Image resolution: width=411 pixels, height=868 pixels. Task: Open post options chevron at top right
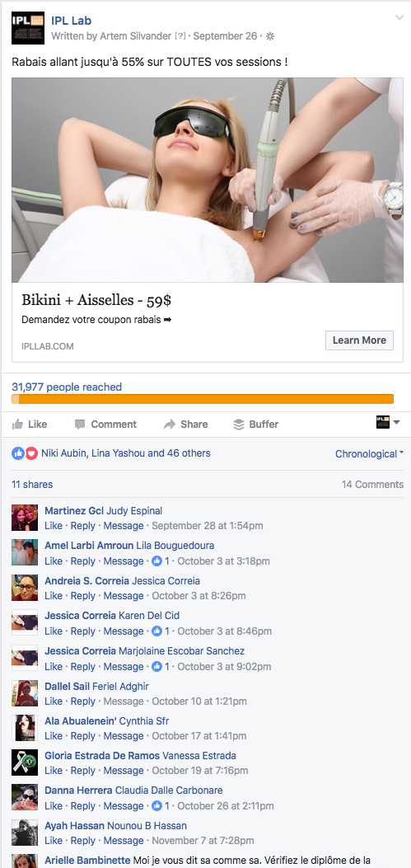pyautogui.click(x=399, y=18)
